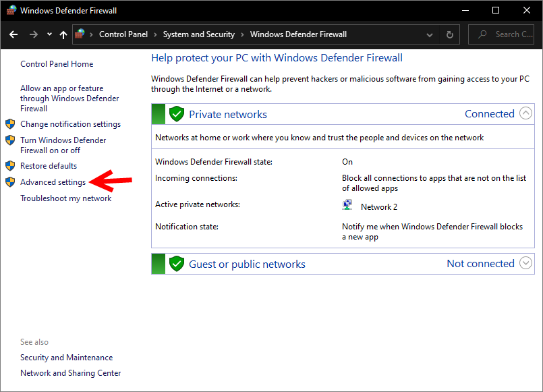This screenshot has width=543, height=392.
Task: Click the Connected status text
Action: pyautogui.click(x=489, y=113)
